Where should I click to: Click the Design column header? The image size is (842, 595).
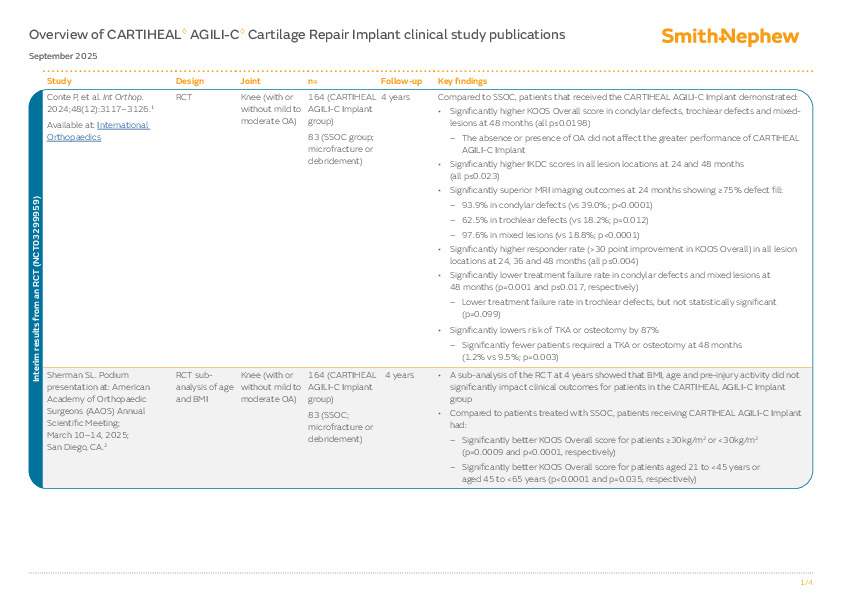tap(189, 81)
